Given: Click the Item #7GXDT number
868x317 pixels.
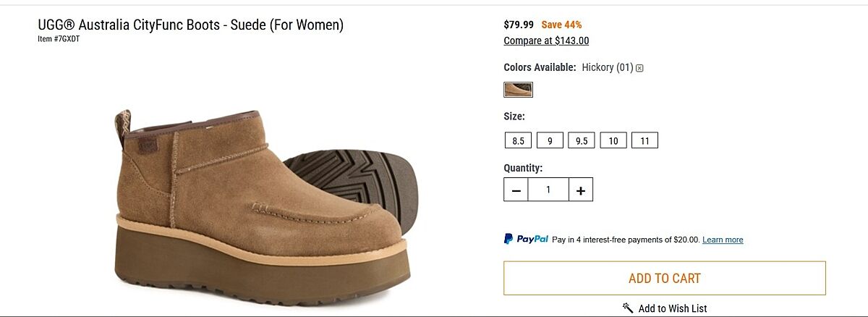Looking at the screenshot, I should pyautogui.click(x=59, y=39).
